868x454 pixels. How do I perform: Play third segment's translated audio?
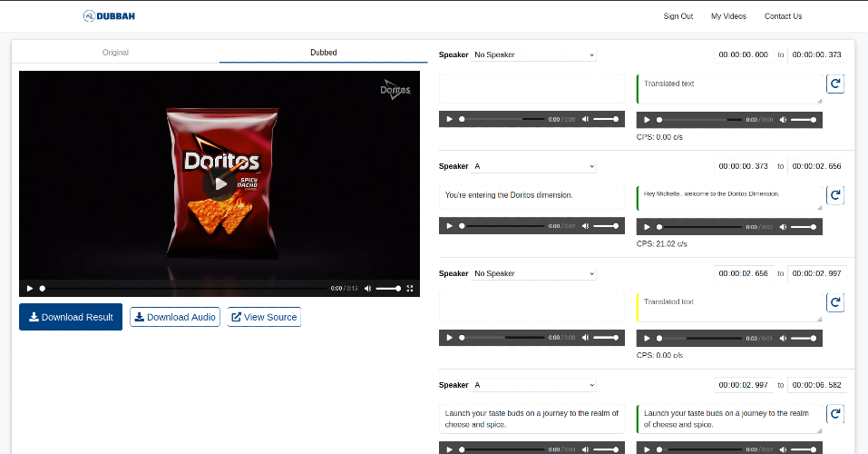(647, 338)
